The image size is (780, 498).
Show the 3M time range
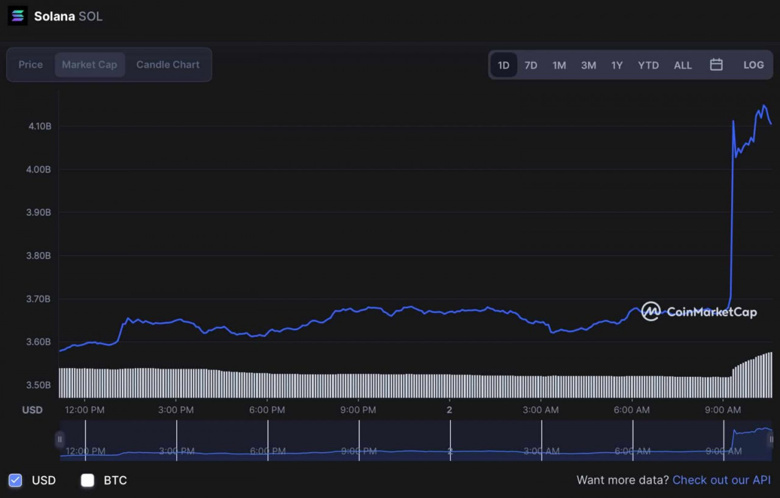[588, 65]
